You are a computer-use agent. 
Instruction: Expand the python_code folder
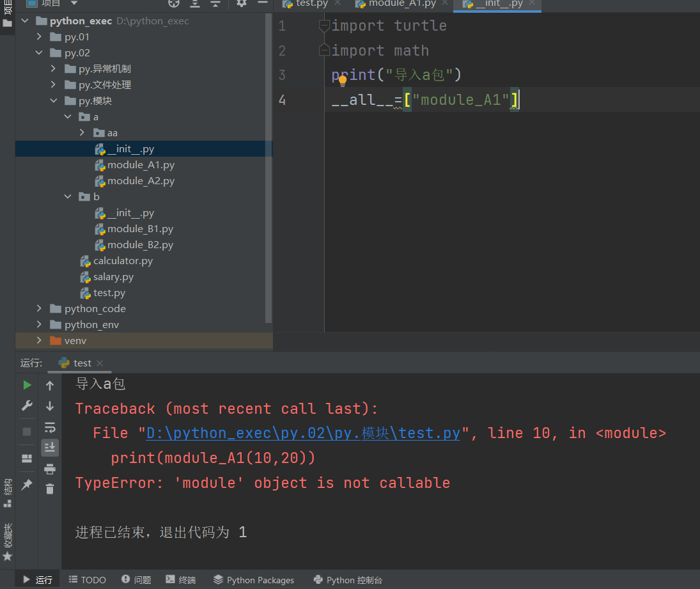(39, 308)
